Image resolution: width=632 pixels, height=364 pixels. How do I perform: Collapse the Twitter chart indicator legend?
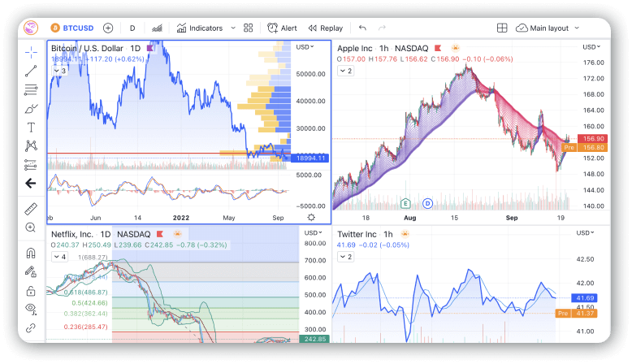pos(346,257)
